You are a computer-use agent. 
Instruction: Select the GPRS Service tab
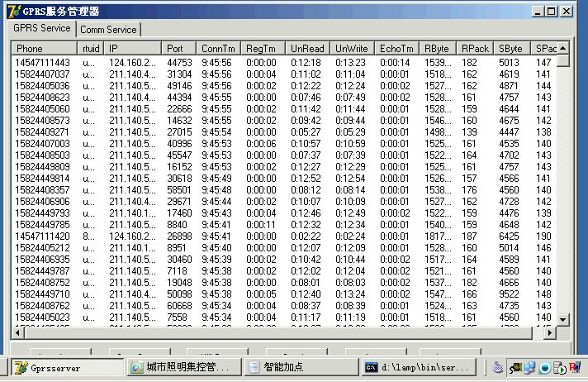pyautogui.click(x=41, y=28)
